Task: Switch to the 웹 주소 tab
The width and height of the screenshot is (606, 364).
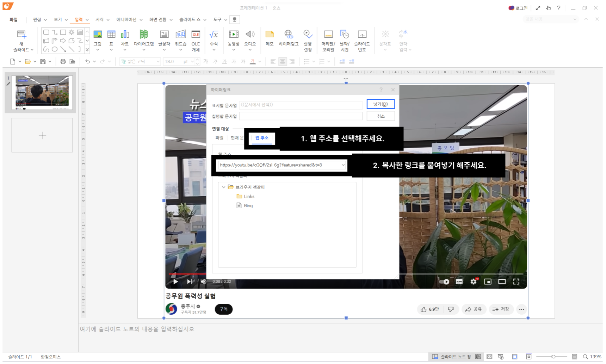Action: click(262, 138)
